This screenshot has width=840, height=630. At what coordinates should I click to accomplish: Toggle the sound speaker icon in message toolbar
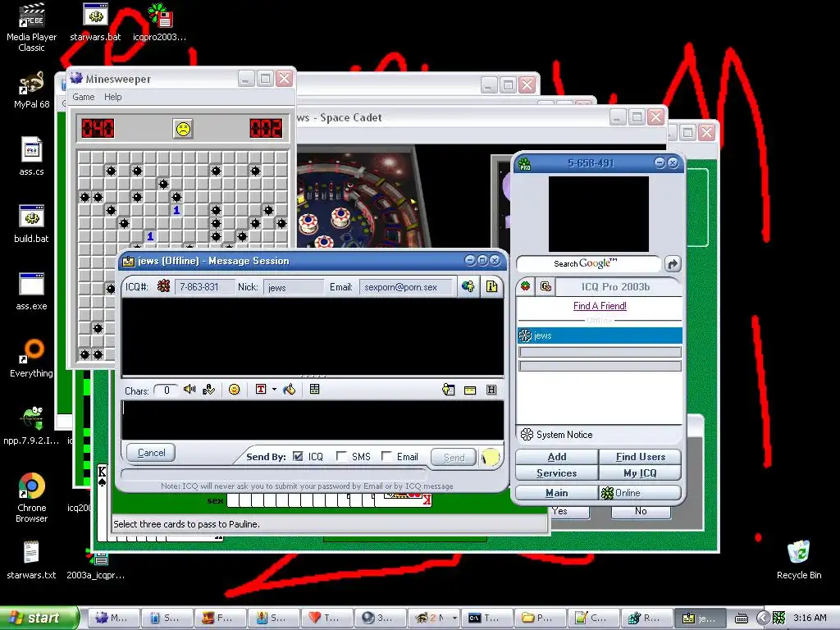coord(189,390)
